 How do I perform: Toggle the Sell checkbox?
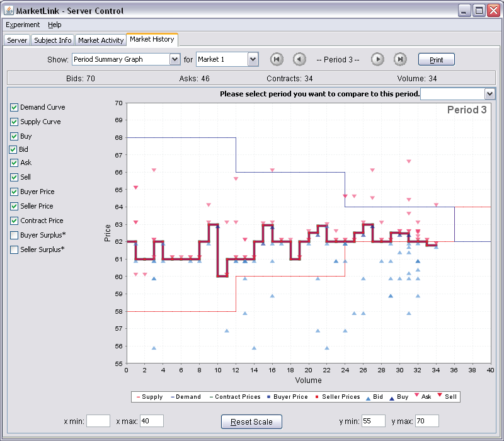(x=14, y=177)
